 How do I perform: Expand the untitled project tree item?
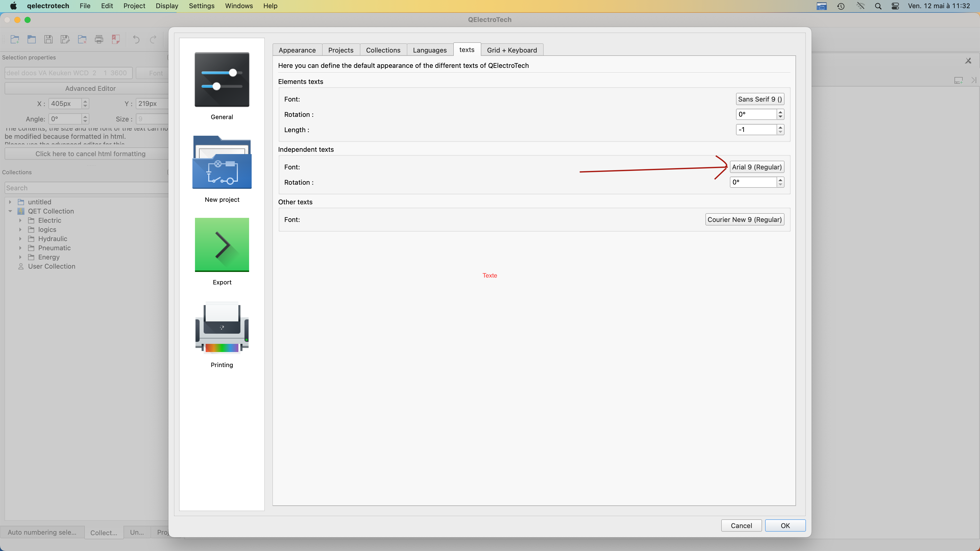tap(10, 202)
